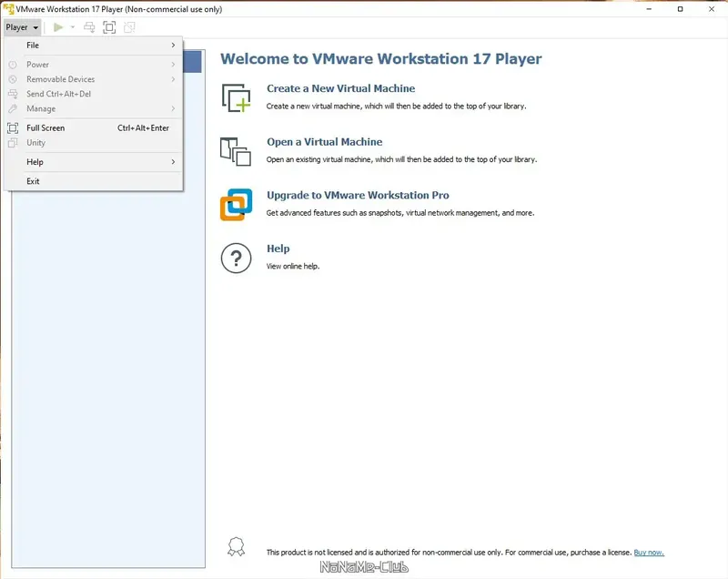Open the dropdown arrow beside the play button
Image resolution: width=728 pixels, height=579 pixels.
point(73,27)
